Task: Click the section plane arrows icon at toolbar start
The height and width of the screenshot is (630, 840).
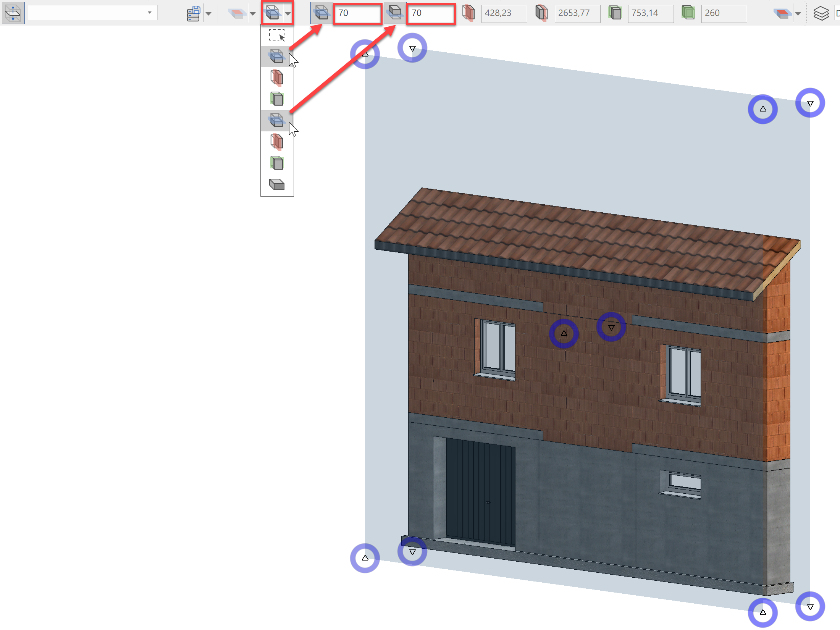Action: click(13, 13)
